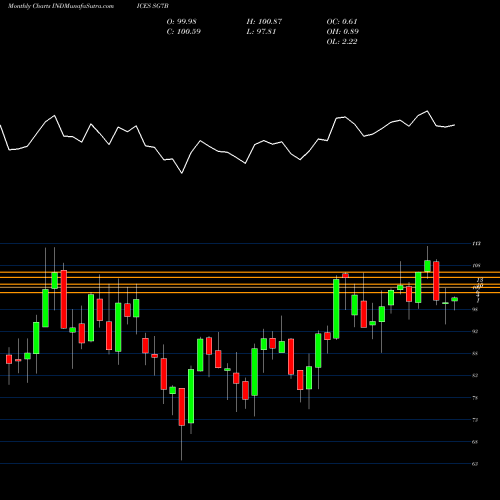Select the 96 price axis label

pyautogui.click(x=475, y=310)
